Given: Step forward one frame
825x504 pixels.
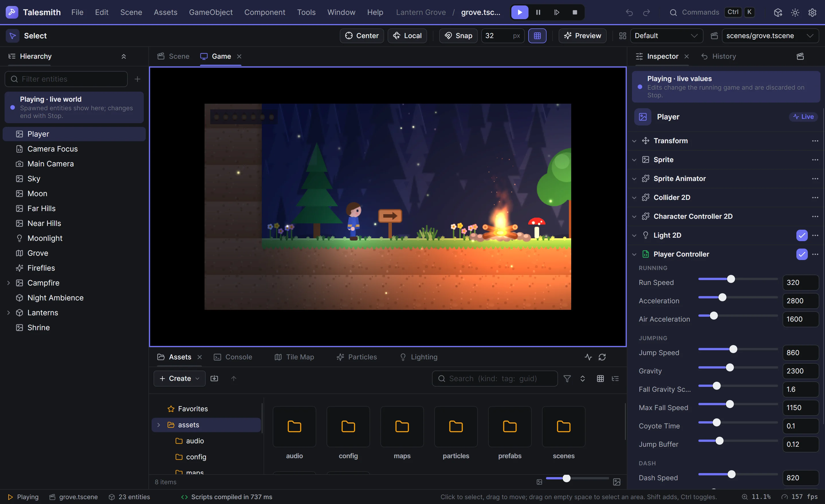Looking at the screenshot, I should coord(557,12).
